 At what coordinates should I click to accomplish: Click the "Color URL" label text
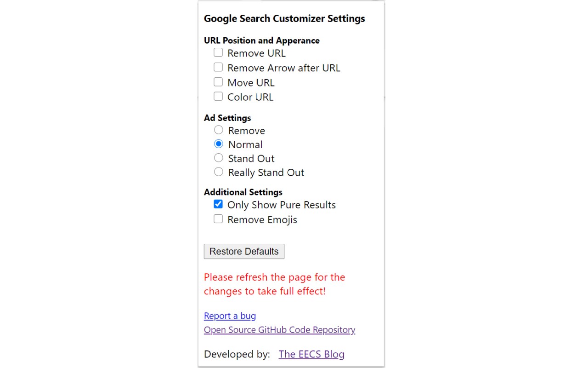(x=250, y=98)
